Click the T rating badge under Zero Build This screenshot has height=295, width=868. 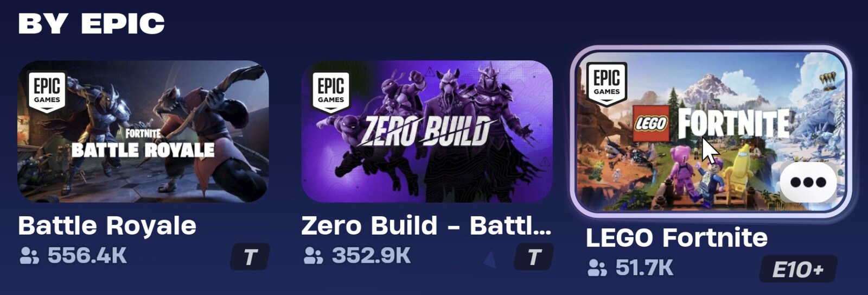(x=534, y=257)
